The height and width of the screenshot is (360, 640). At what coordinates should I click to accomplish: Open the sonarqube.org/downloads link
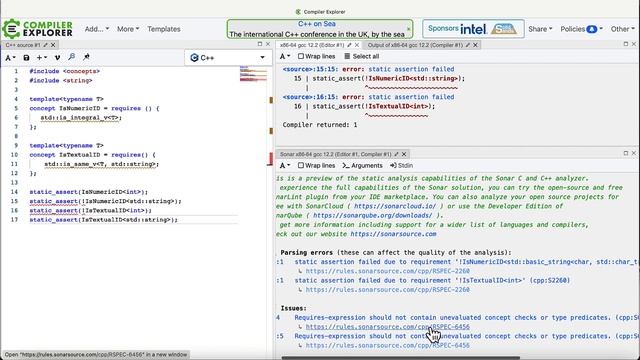(x=372, y=216)
